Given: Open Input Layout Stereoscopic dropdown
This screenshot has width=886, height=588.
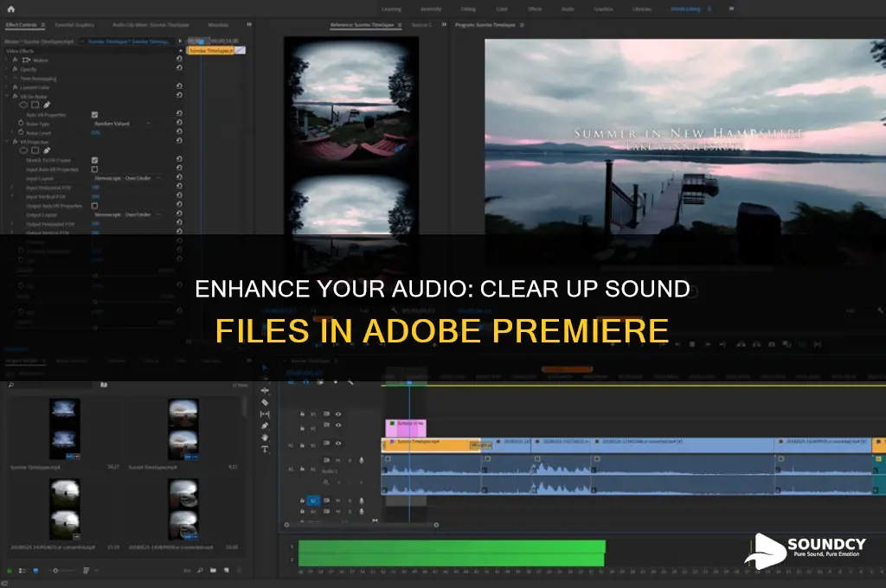Looking at the screenshot, I should coord(126,178).
